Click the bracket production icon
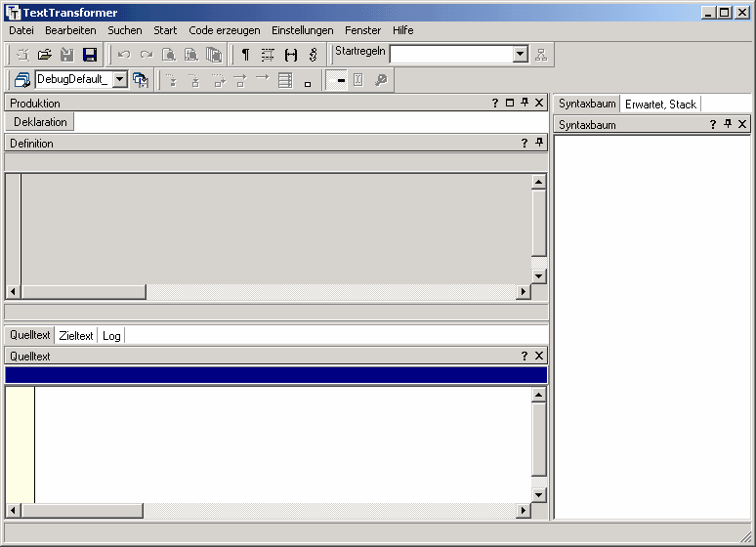 pos(291,55)
